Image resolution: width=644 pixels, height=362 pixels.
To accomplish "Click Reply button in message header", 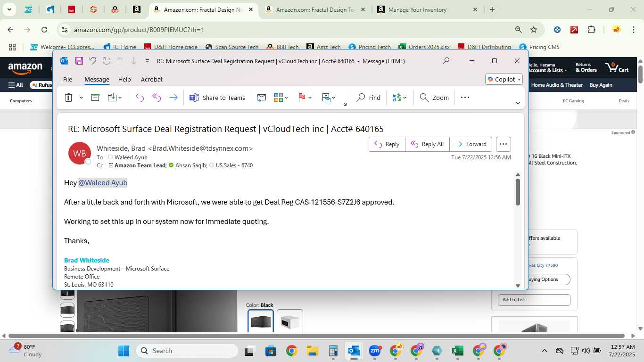I will [387, 144].
